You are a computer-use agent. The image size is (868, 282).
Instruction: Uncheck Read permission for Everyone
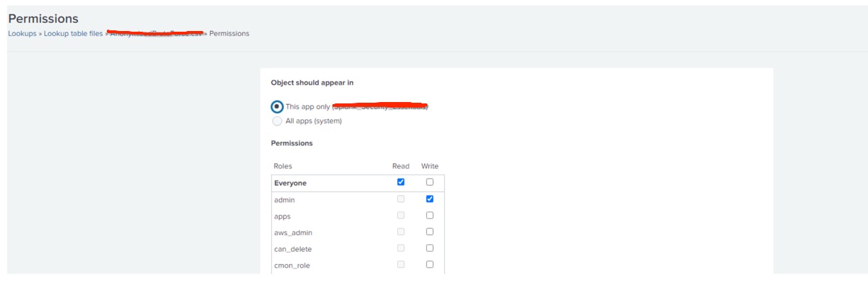point(401,182)
